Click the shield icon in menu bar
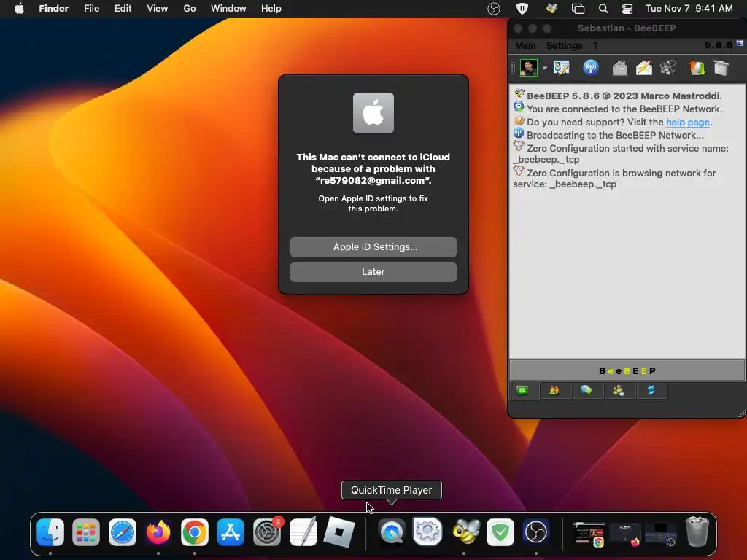Viewport: 747px width, 560px height. pyautogui.click(x=522, y=8)
